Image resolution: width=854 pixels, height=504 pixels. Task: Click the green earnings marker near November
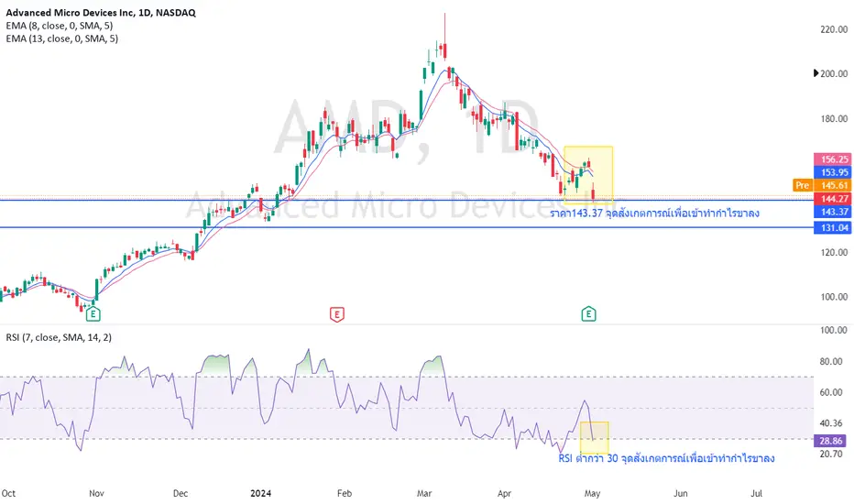coord(93,313)
